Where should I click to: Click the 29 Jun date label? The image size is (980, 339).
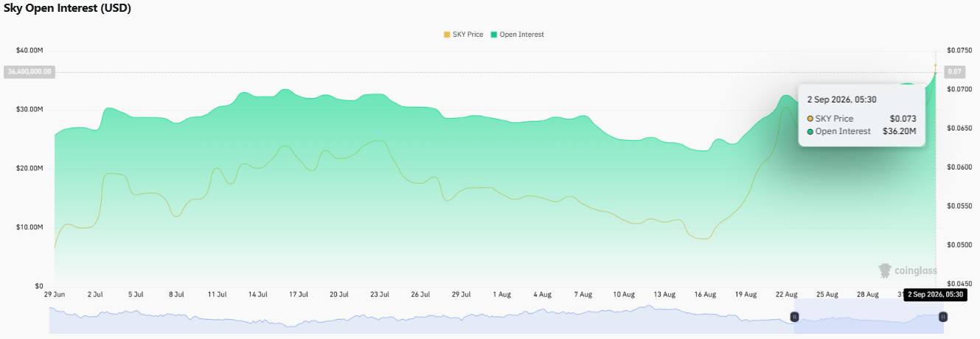[x=55, y=294]
